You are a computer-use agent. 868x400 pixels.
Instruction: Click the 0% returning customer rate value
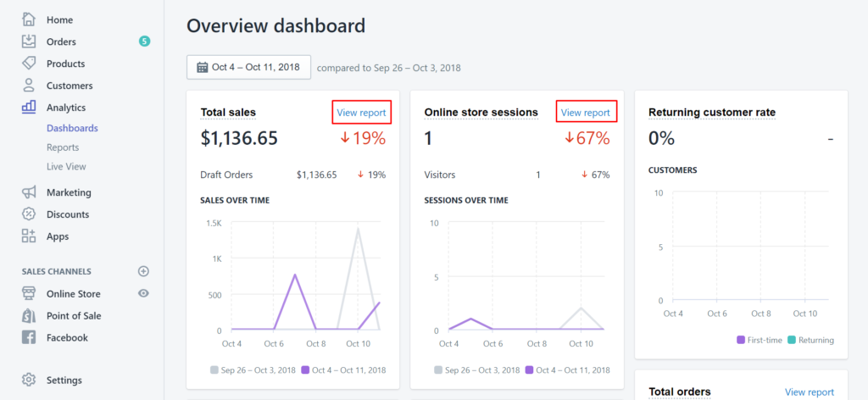661,138
